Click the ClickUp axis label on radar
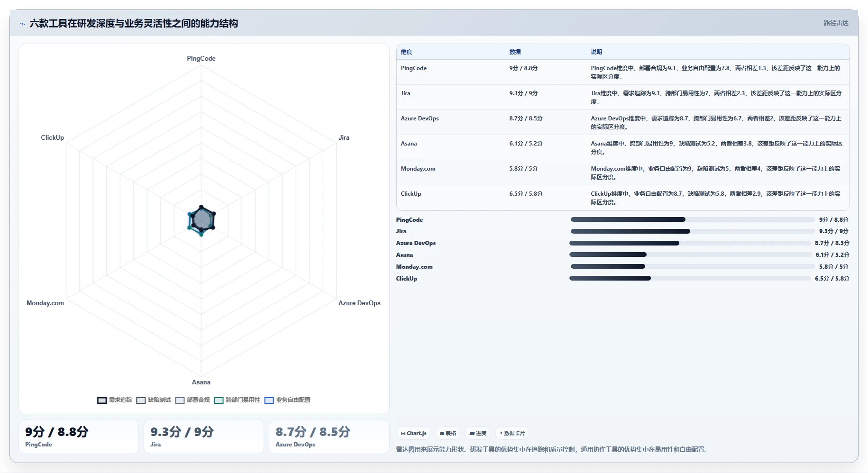 pos(53,138)
